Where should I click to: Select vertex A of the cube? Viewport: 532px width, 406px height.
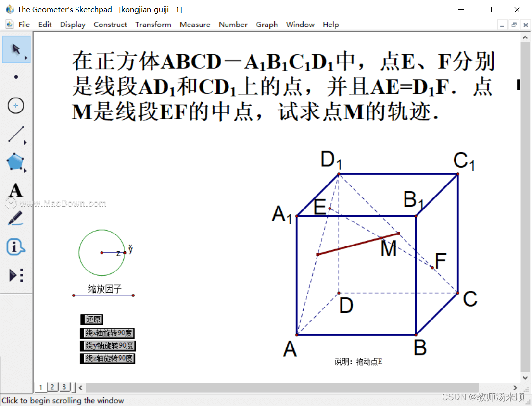tap(297, 335)
